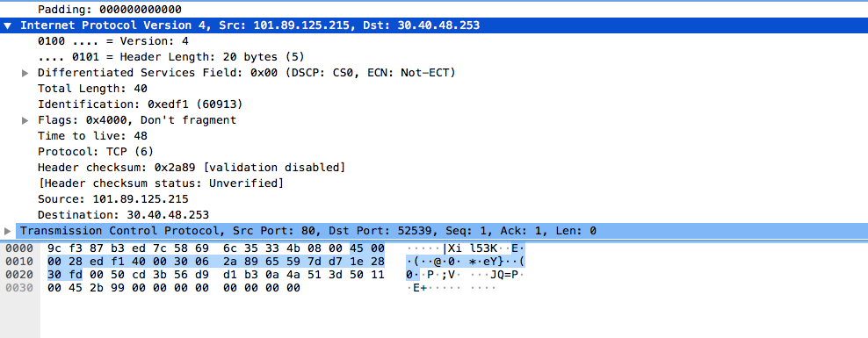868x338 pixels.
Task: Select the Header Length: 20 bytes row
Action: (434, 57)
